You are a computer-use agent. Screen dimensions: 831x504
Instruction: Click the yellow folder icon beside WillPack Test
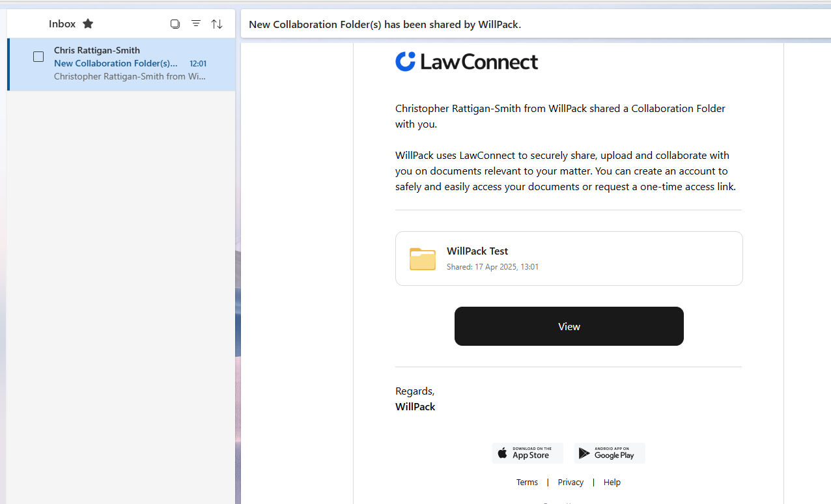point(422,259)
